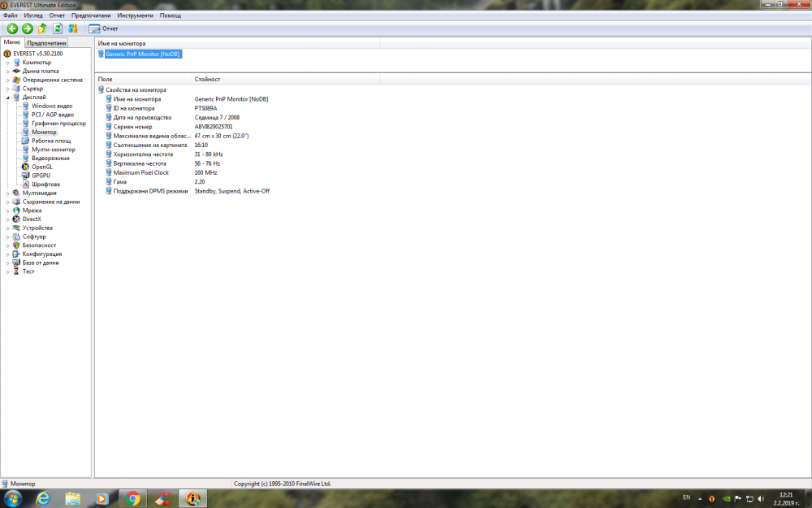Click the two-people users toolbar icon
Screen dimensions: 812x508
(72, 28)
